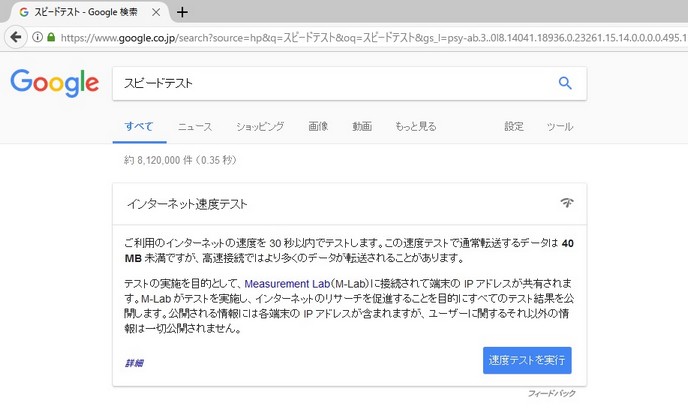Open the site information icon in address bar
688x410 pixels.
[x=38, y=37]
